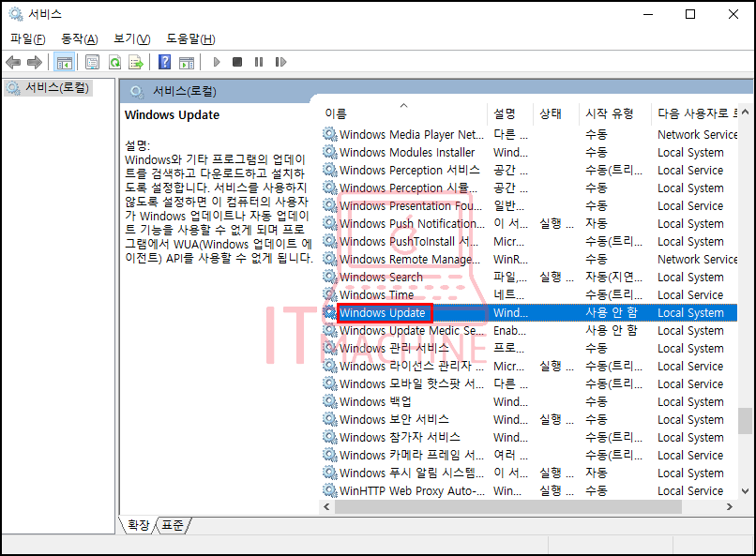Click the Export List toolbar icon
The width and height of the screenshot is (756, 556).
[x=136, y=62]
